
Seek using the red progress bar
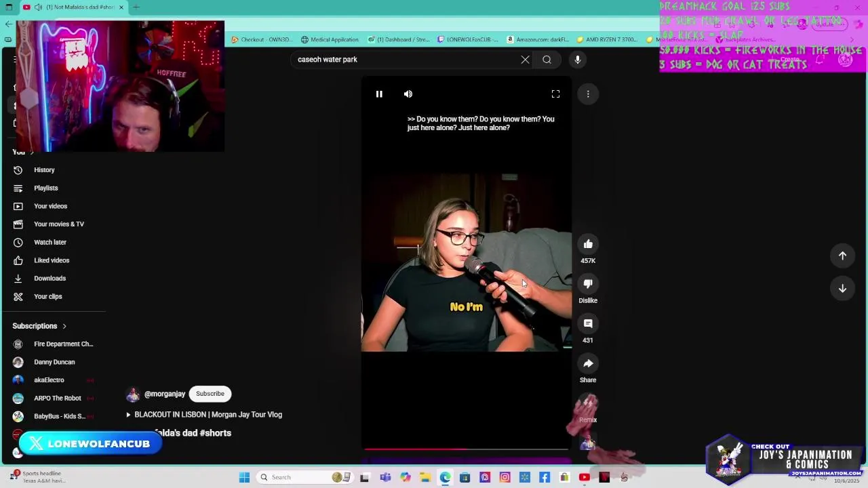[x=467, y=449]
